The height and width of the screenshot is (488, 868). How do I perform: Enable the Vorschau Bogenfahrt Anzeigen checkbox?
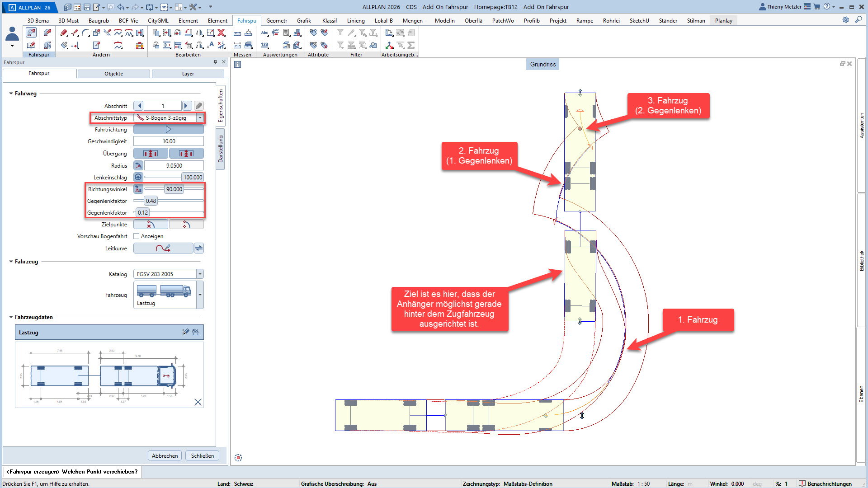(x=137, y=236)
